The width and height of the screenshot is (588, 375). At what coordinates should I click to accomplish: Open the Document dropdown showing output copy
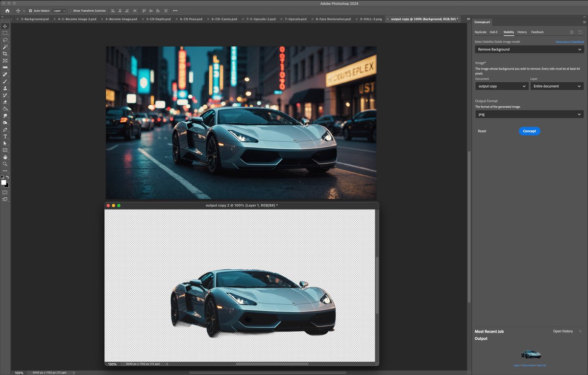(x=501, y=86)
